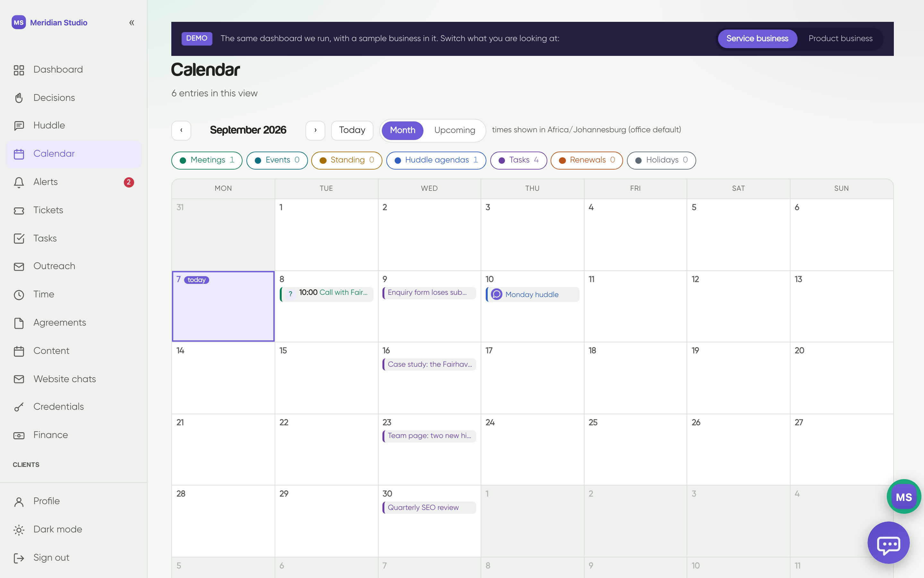Screen dimensions: 924x578
Task: Click the Time clock icon
Action: pyautogui.click(x=19, y=295)
